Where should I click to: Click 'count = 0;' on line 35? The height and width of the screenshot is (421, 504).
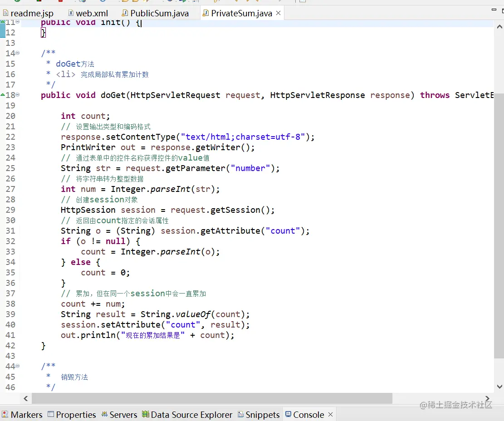click(x=105, y=273)
